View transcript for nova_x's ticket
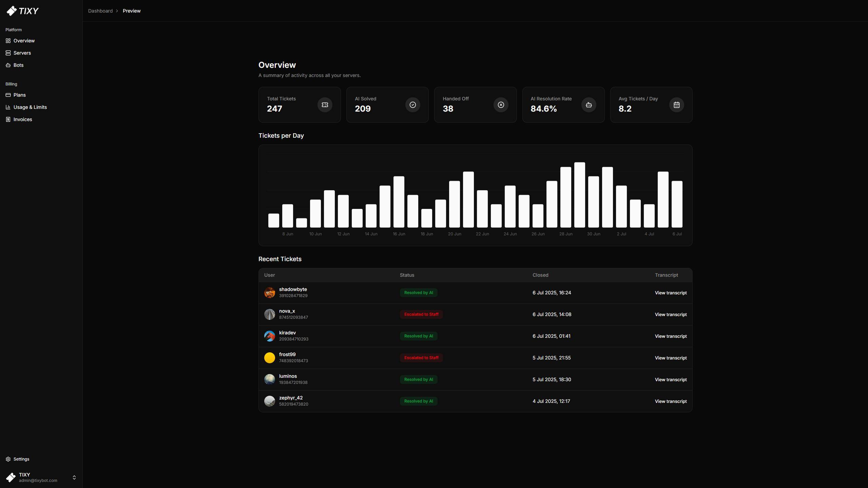The height and width of the screenshot is (488, 868). coord(671,314)
